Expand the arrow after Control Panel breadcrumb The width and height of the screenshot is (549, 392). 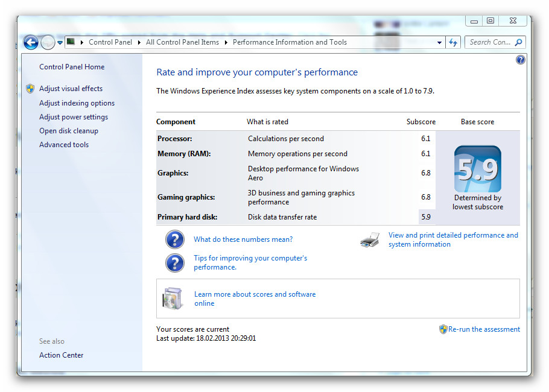139,42
